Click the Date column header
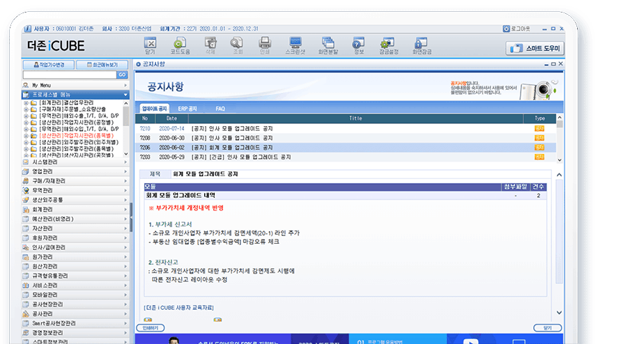Image resolution: width=644 pixels, height=344 pixels. click(x=171, y=118)
